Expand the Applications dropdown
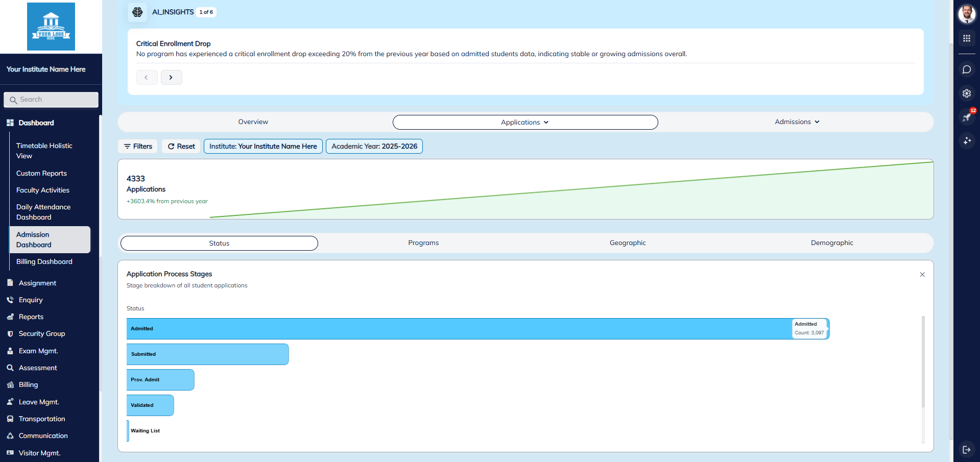980x462 pixels. tap(524, 122)
